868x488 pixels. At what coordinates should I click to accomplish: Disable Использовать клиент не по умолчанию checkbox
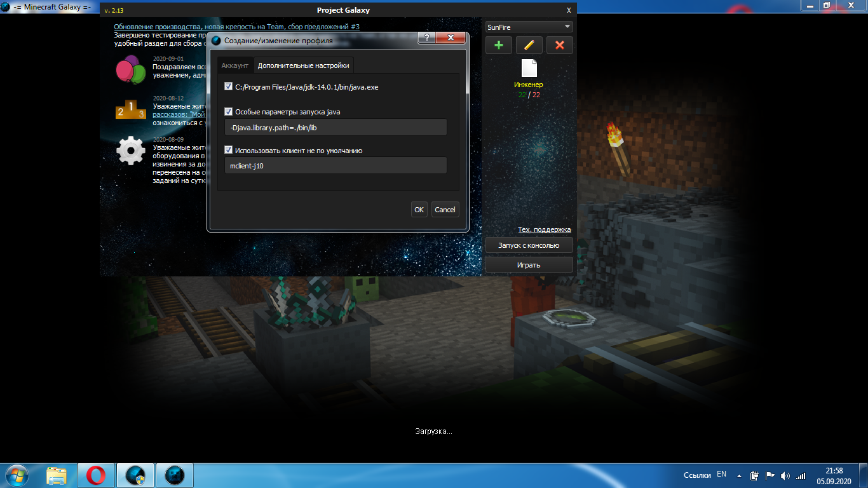[x=229, y=150]
